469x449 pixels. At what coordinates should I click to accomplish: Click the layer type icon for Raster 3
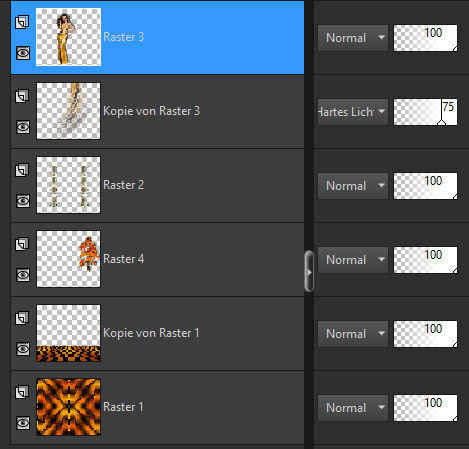22,22
